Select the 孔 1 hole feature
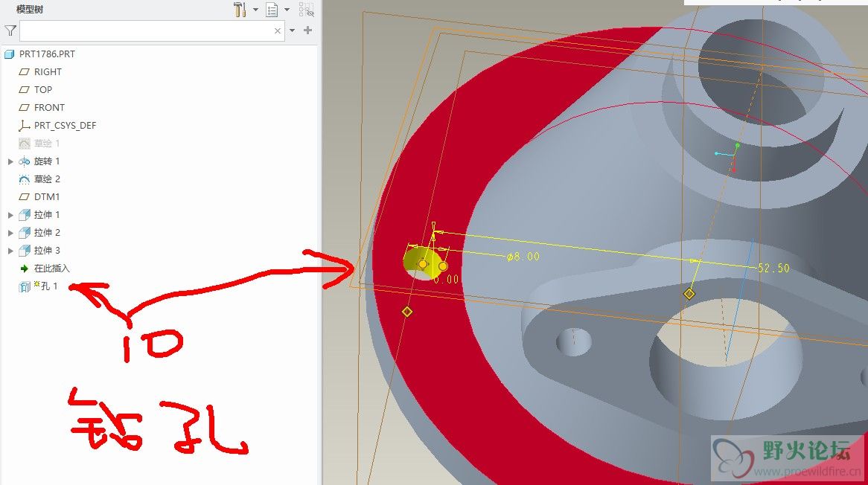 [x=48, y=286]
